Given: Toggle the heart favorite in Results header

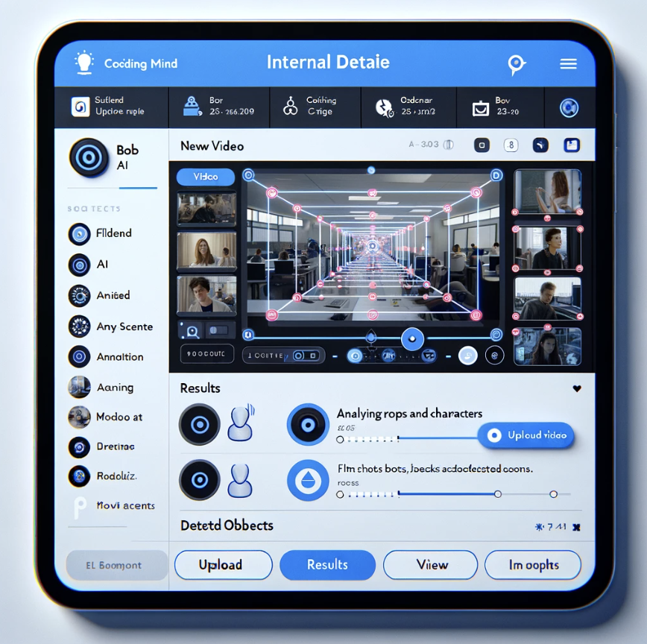Looking at the screenshot, I should (x=576, y=388).
